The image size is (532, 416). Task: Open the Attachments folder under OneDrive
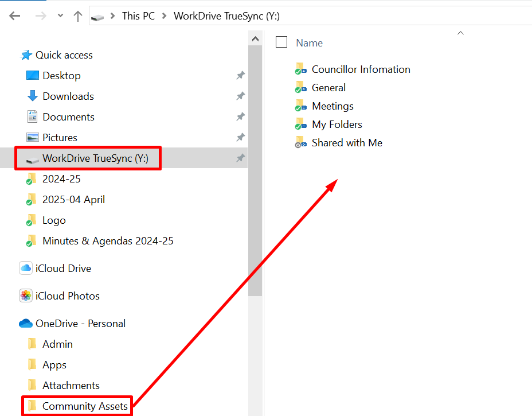(71, 386)
